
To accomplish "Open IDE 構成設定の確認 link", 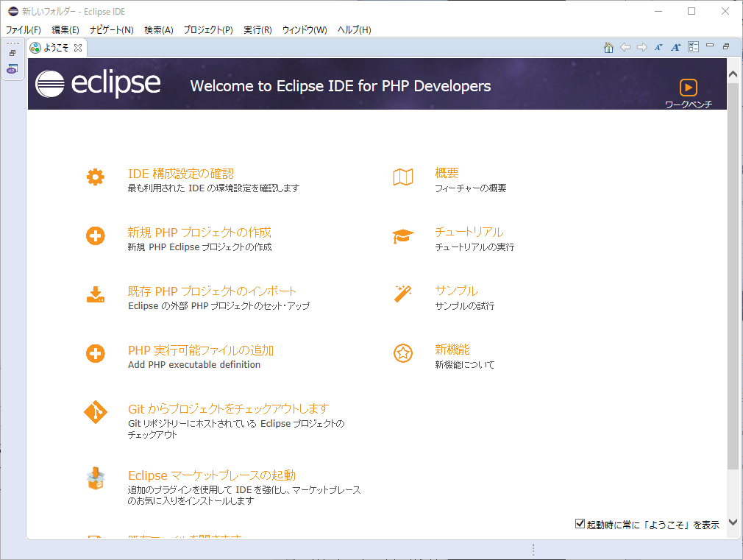I will (x=181, y=174).
